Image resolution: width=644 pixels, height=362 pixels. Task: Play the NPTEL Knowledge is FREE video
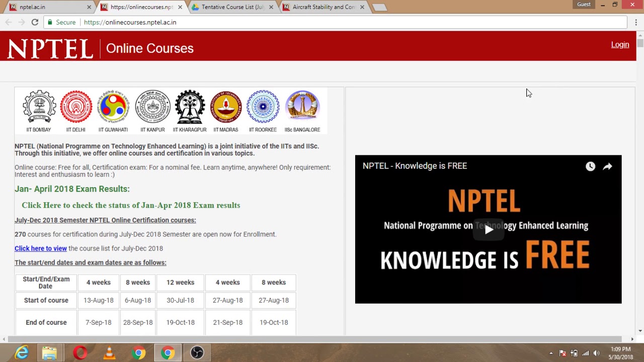click(x=489, y=230)
